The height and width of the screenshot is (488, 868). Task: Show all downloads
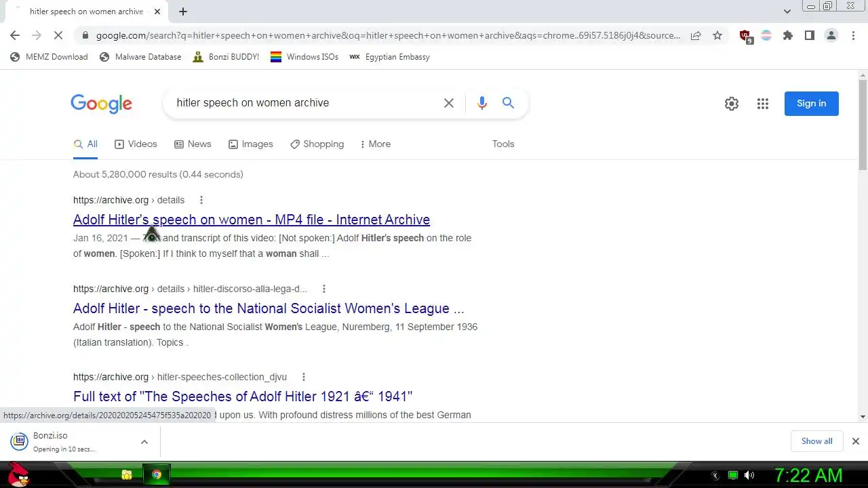tap(817, 441)
